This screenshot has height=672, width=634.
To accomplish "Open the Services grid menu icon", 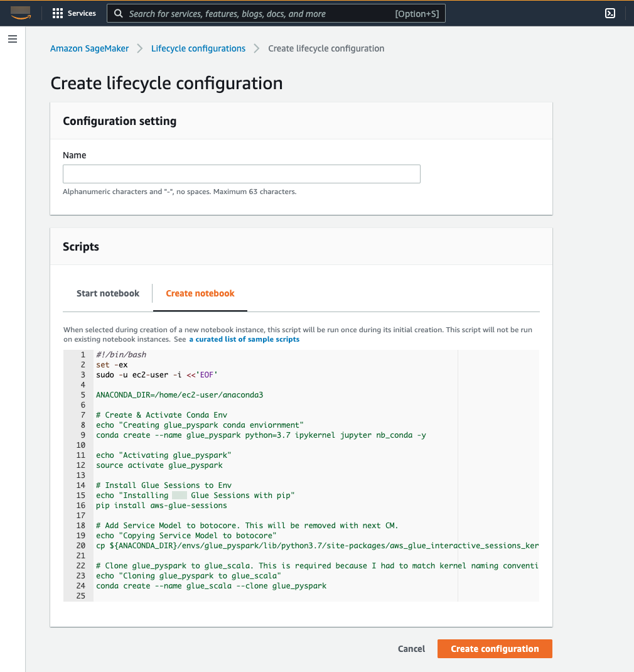I will click(58, 13).
